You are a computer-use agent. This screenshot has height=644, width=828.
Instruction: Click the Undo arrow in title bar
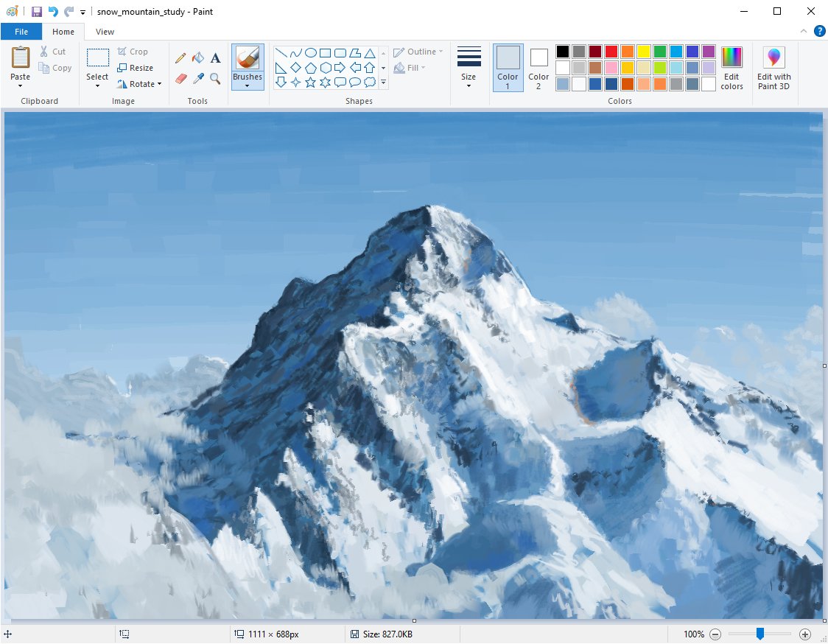pos(53,12)
